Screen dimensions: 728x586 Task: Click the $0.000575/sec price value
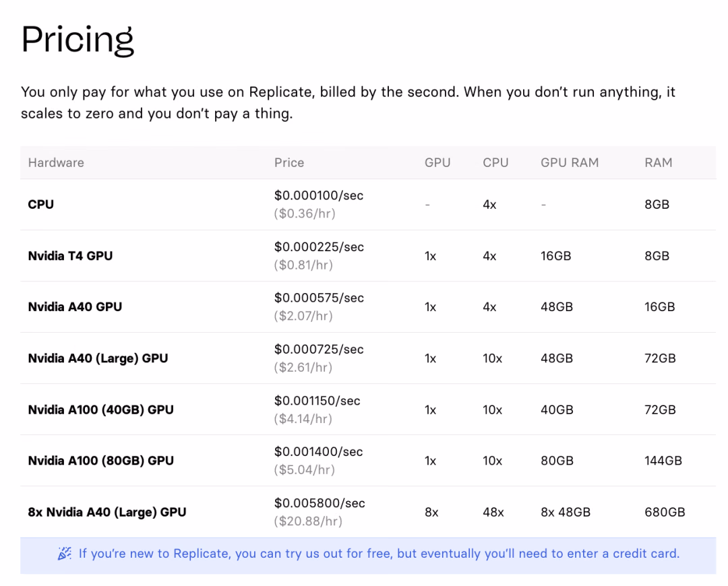319,298
